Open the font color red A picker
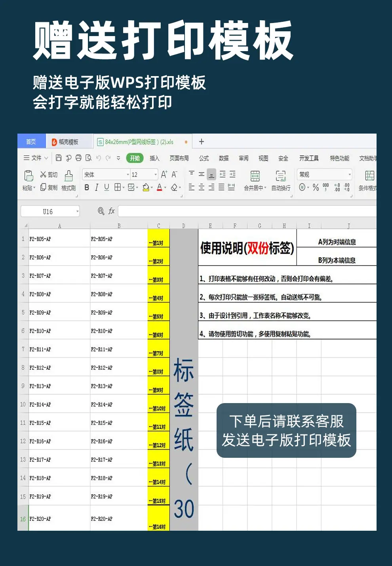Screen dimensions: 392x566 point(159,187)
